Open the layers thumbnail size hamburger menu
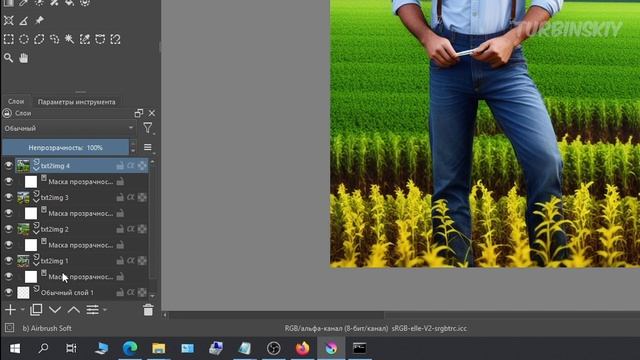Image resolution: width=640 pixels, height=360 pixels. coord(148,147)
